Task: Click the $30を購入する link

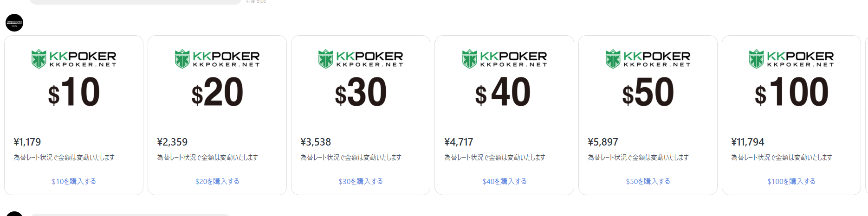Action: 361,181
